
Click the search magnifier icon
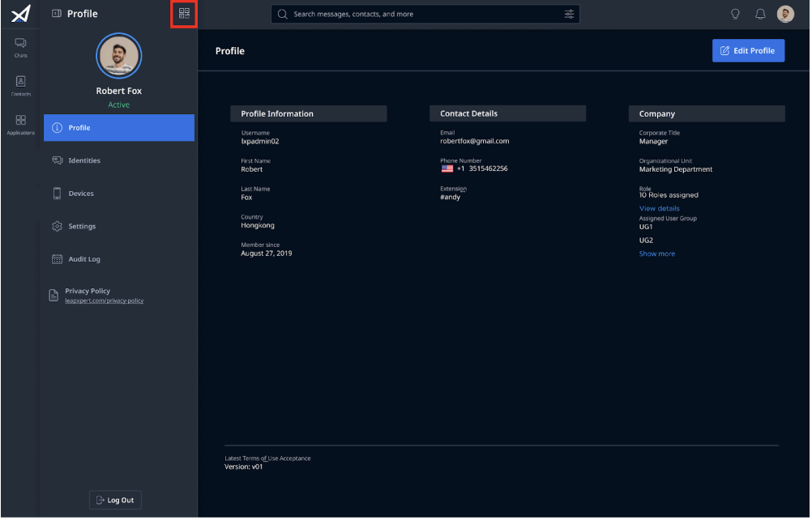pos(283,14)
